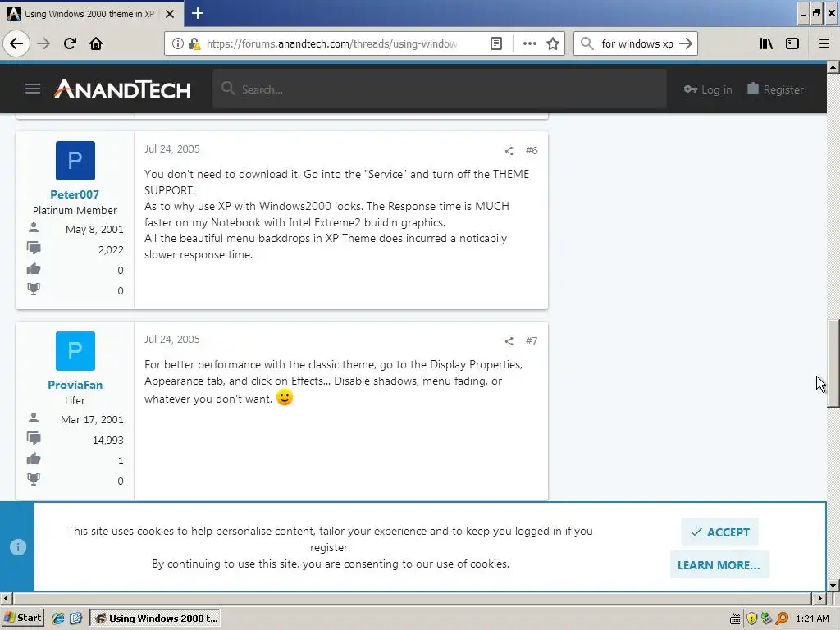
Task: Close the Using Windows 2000 theme tab
Action: pyautogui.click(x=170, y=14)
